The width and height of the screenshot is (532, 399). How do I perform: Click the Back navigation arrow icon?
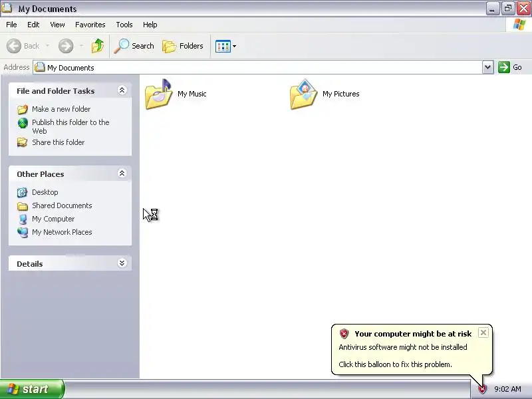(14, 46)
